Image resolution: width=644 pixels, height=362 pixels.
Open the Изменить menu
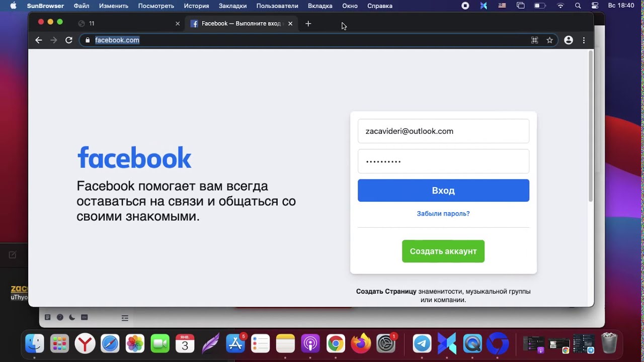coord(114,6)
